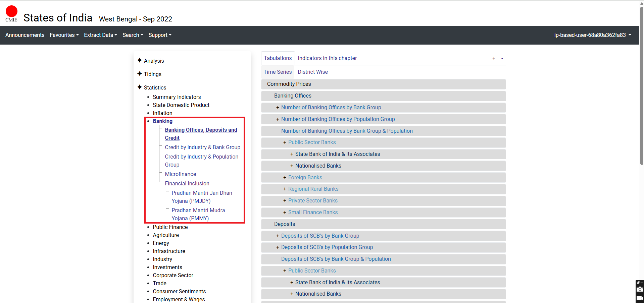Open the ip-based-user account dropdown
The height and width of the screenshot is (303, 644).
click(x=593, y=35)
